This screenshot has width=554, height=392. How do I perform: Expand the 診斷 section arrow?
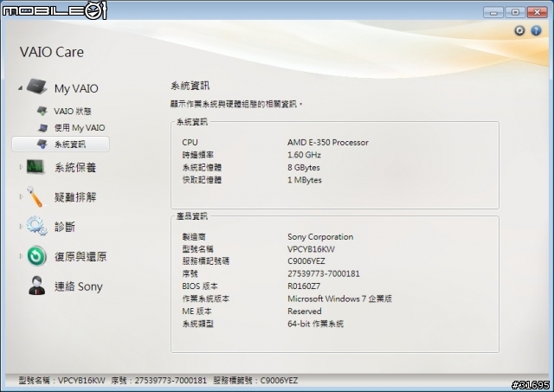click(21, 227)
